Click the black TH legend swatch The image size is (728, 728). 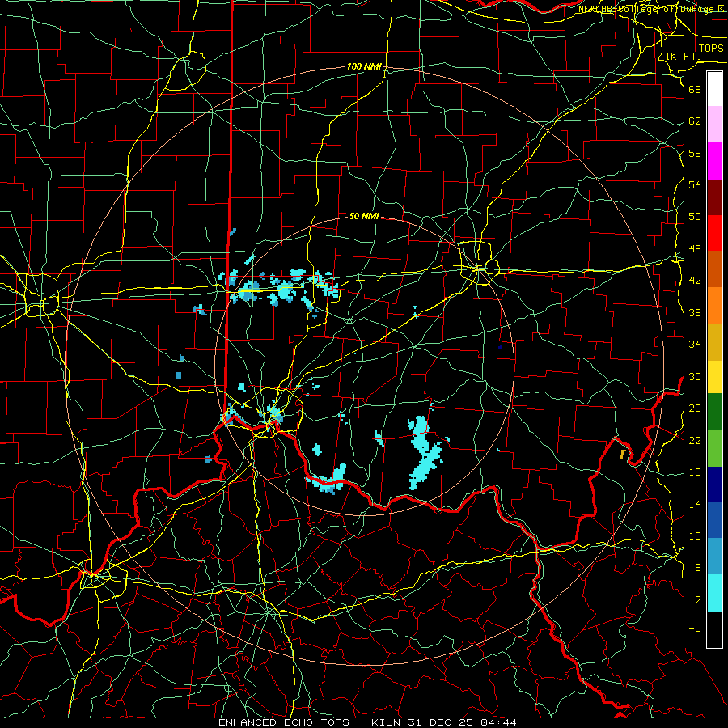(714, 629)
